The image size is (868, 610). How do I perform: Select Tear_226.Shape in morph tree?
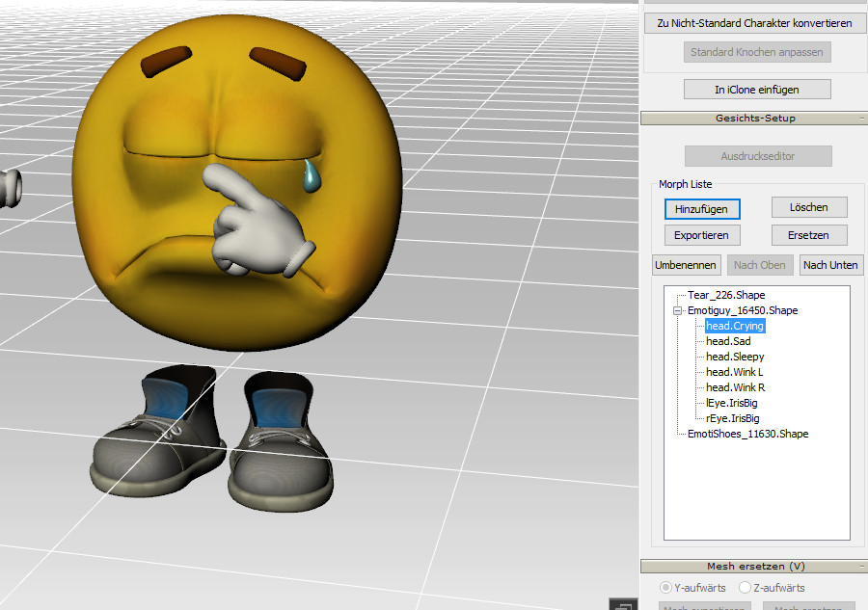726,295
